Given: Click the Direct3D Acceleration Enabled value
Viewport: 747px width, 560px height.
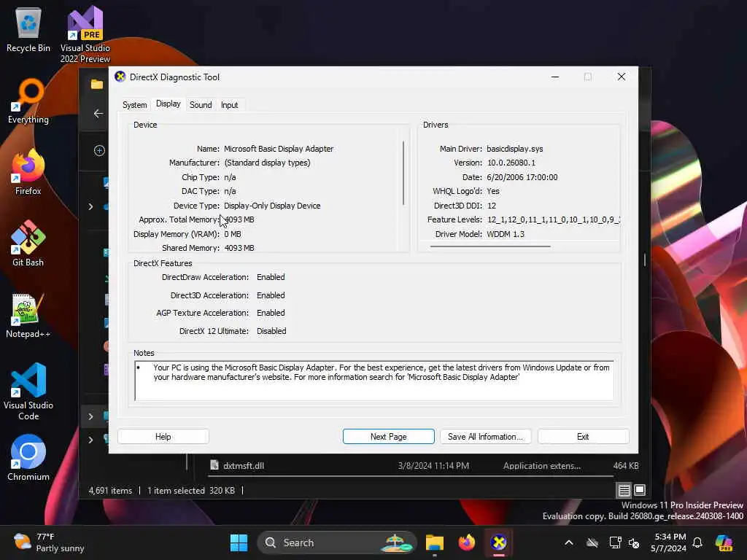Looking at the screenshot, I should (271, 295).
